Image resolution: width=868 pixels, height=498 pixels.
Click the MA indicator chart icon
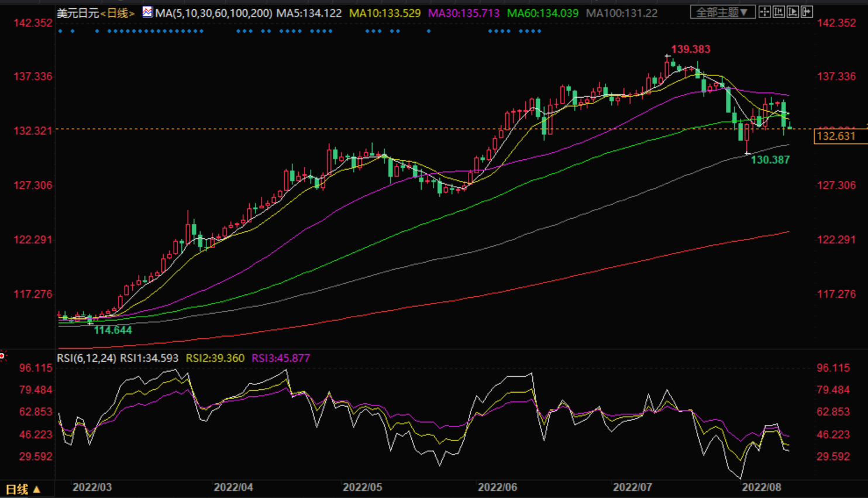147,12
